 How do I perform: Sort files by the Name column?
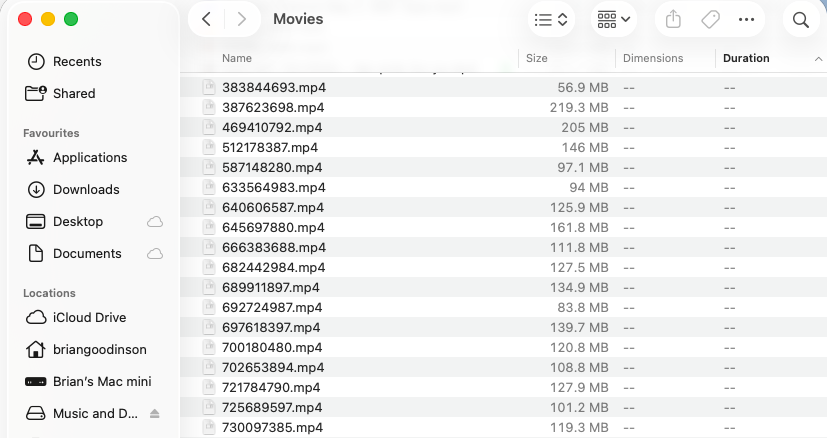(237, 59)
